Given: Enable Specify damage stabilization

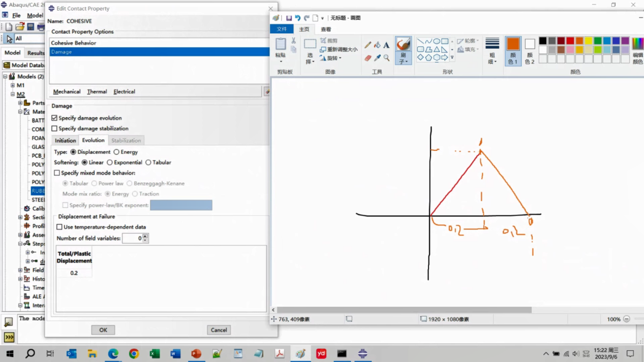Looking at the screenshot, I should click(54, 128).
